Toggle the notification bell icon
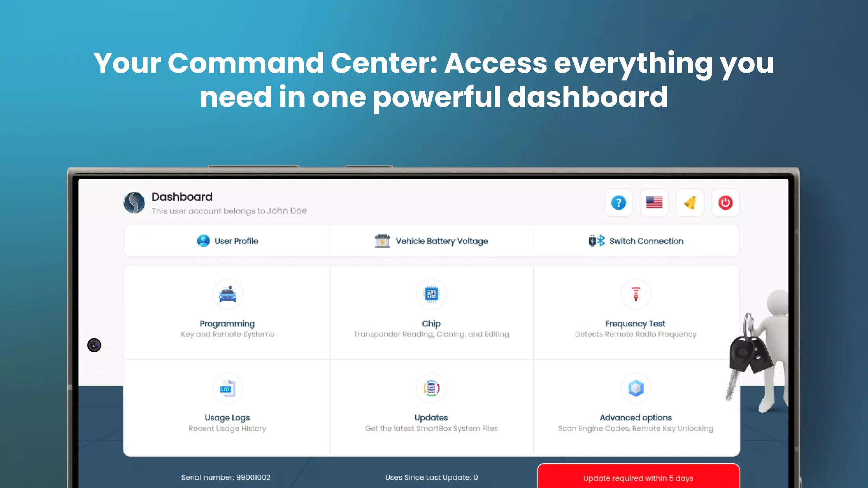 coord(690,203)
